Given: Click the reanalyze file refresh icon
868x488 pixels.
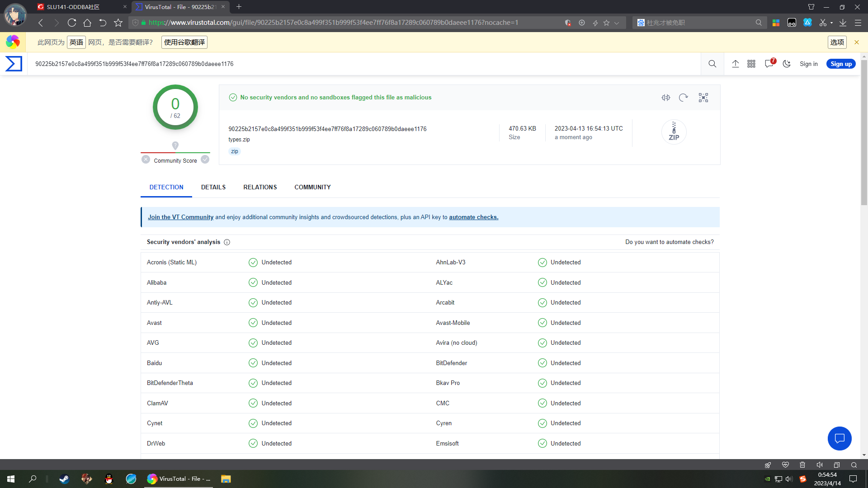Looking at the screenshot, I should click(x=684, y=98).
